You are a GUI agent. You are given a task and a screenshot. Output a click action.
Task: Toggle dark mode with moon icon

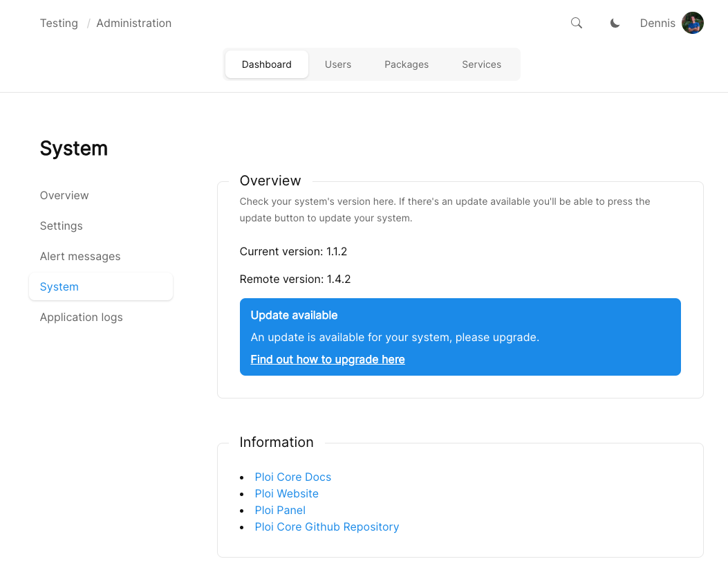point(615,23)
